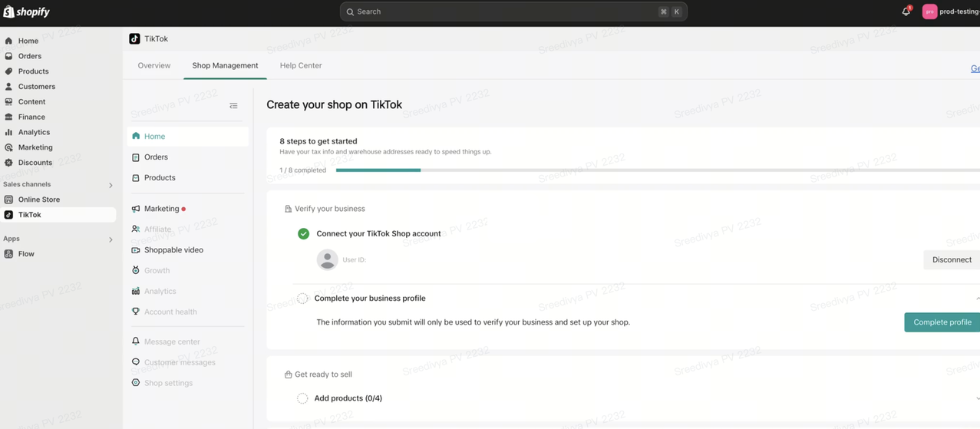Click the Disconnect button
The image size is (980, 429).
[951, 260]
